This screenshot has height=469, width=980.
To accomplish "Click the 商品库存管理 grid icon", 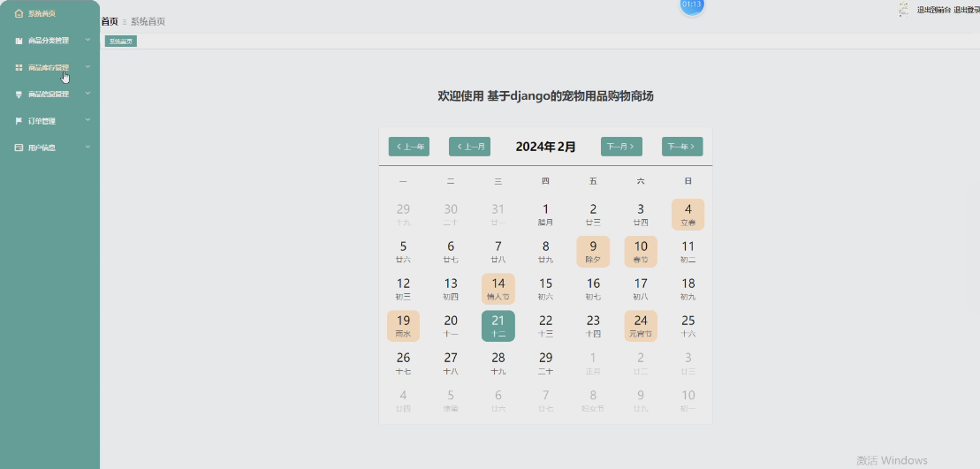I will point(19,67).
